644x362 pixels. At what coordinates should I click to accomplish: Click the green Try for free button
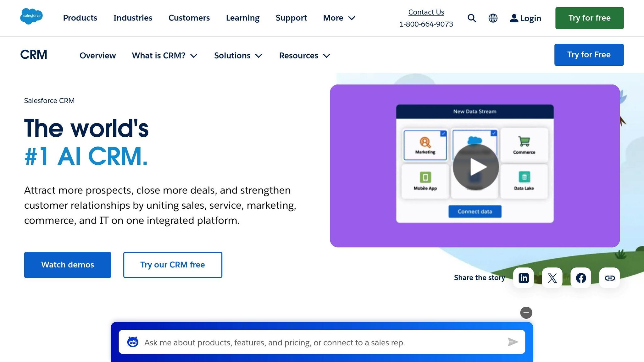(x=589, y=18)
